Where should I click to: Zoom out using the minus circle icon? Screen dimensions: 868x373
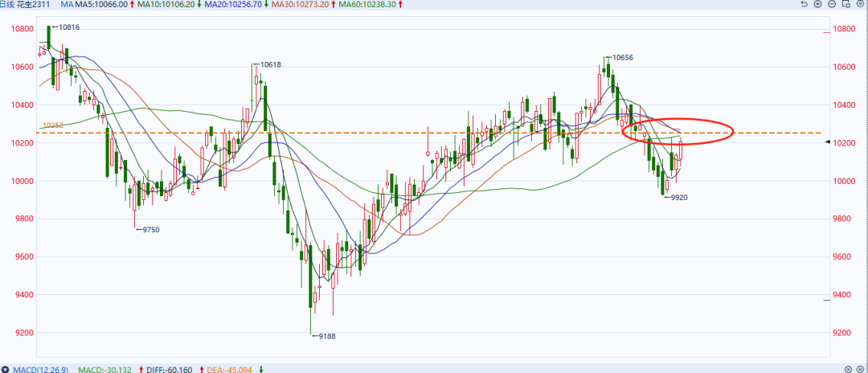tap(832, 4)
